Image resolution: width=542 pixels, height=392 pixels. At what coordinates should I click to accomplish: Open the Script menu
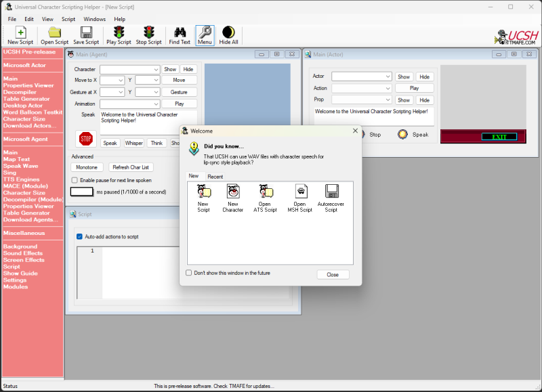(x=68, y=19)
